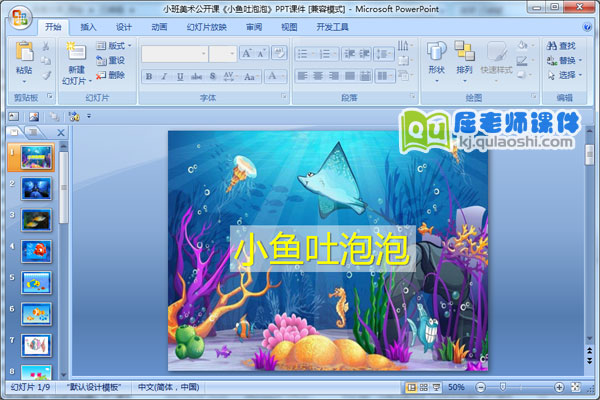The height and width of the screenshot is (400, 600).
Task: Click the Reset slide button
Action: point(111,60)
